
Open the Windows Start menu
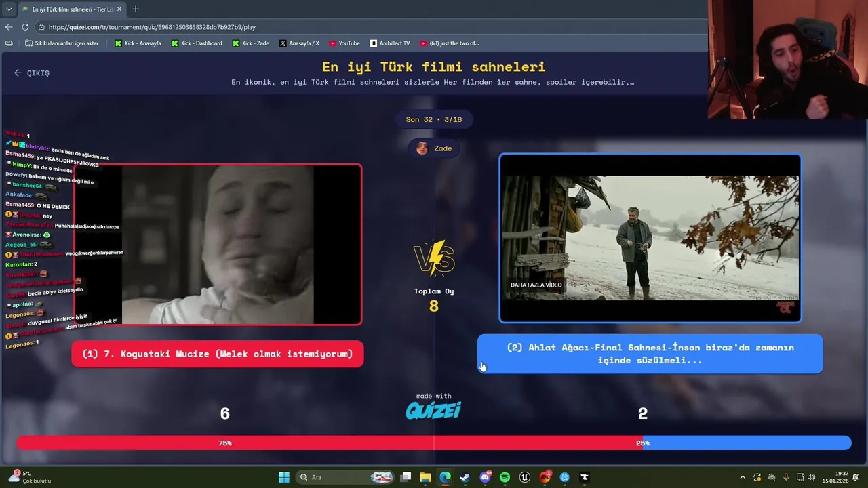[x=284, y=477]
